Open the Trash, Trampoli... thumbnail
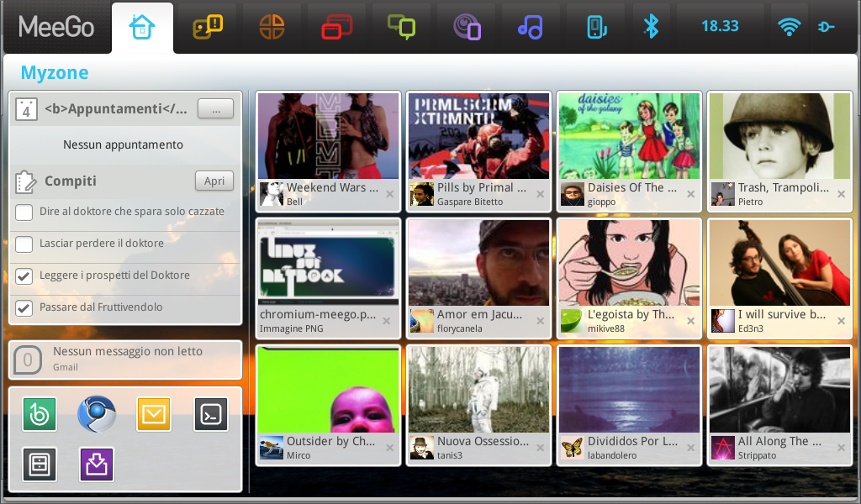The height and width of the screenshot is (504, 861). coord(779,135)
